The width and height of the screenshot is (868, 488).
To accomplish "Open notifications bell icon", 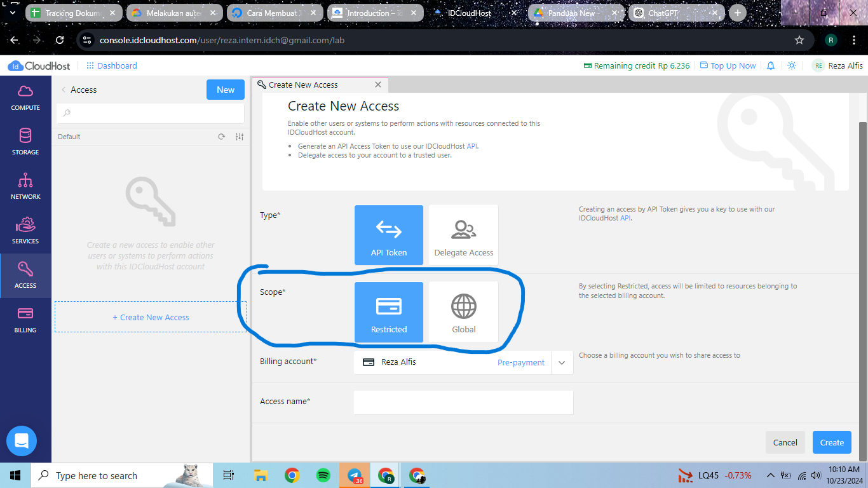I will coord(771,65).
